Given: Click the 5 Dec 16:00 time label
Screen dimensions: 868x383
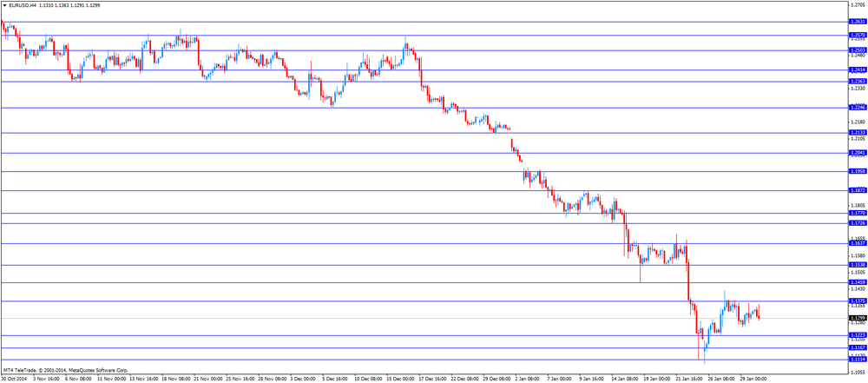Looking at the screenshot, I should [x=335, y=380].
